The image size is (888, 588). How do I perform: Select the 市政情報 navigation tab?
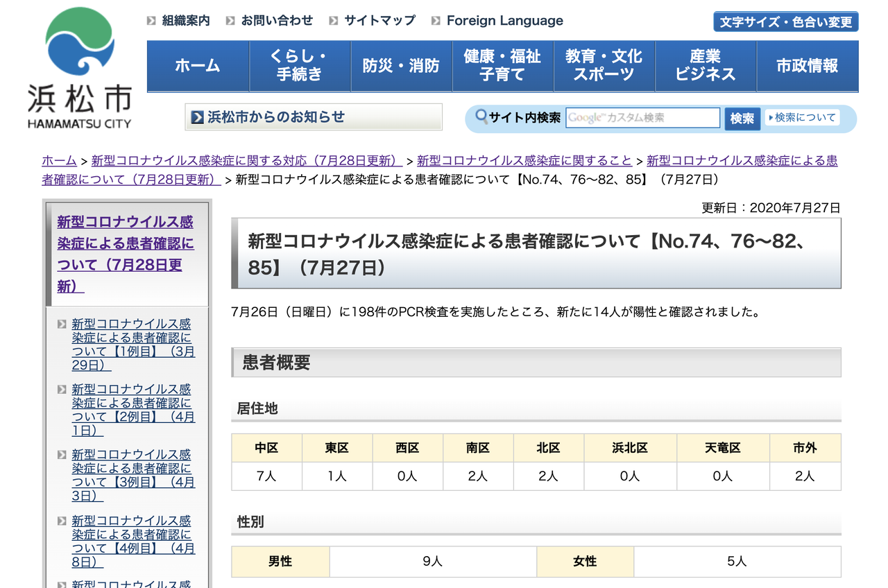(808, 66)
